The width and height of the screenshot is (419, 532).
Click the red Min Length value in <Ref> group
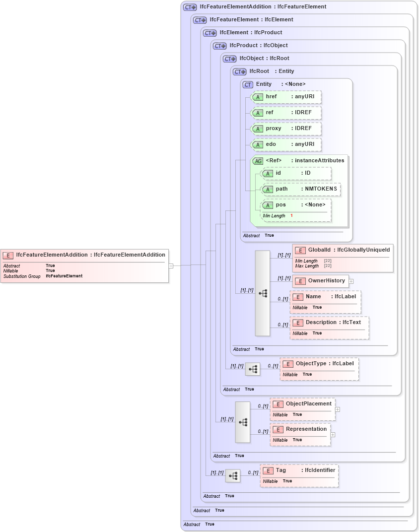coord(291,216)
